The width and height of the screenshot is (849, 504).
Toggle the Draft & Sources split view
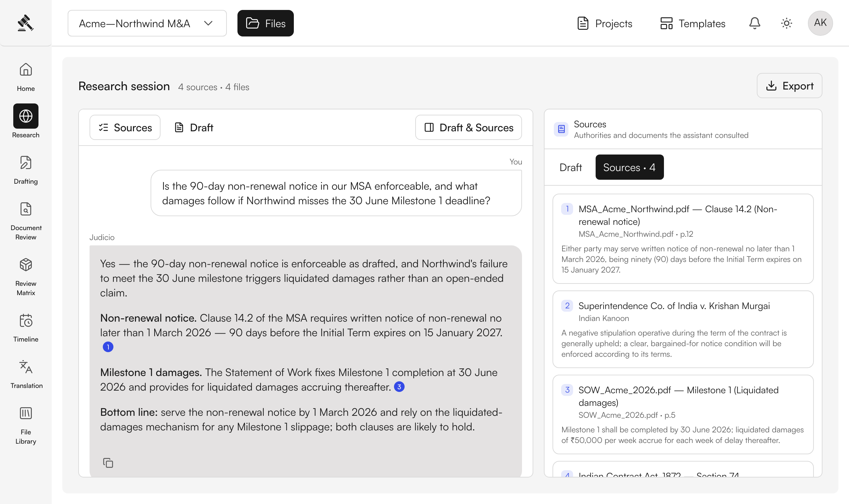click(468, 127)
